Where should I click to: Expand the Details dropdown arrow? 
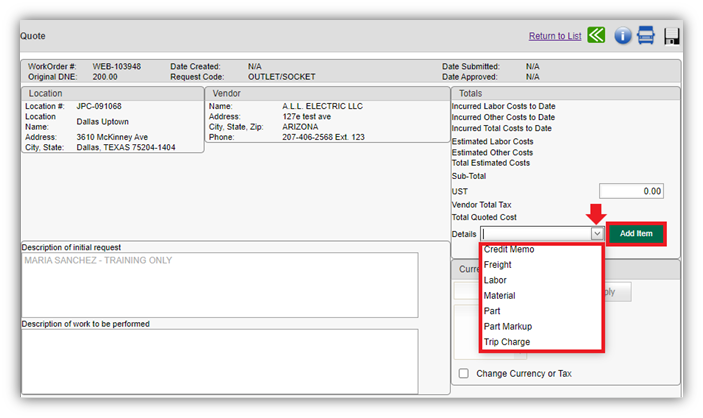point(597,234)
